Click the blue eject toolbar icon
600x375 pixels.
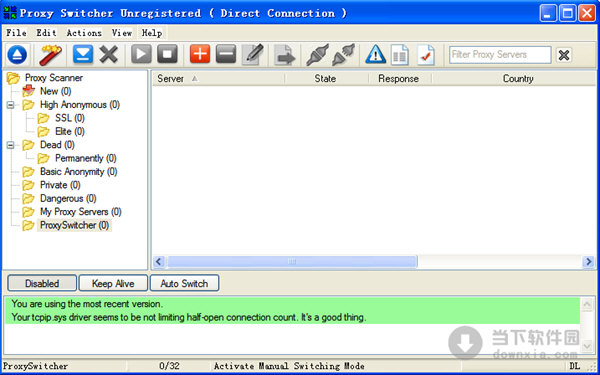17,55
